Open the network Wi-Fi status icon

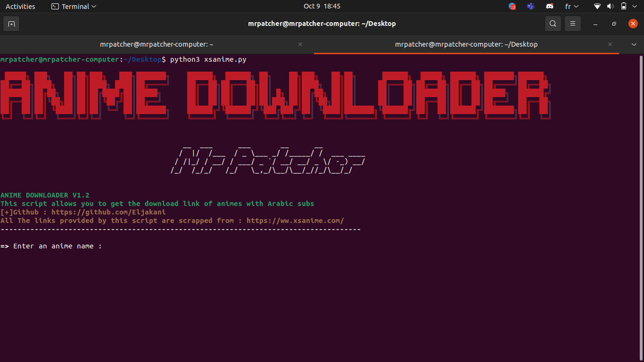[x=597, y=6]
